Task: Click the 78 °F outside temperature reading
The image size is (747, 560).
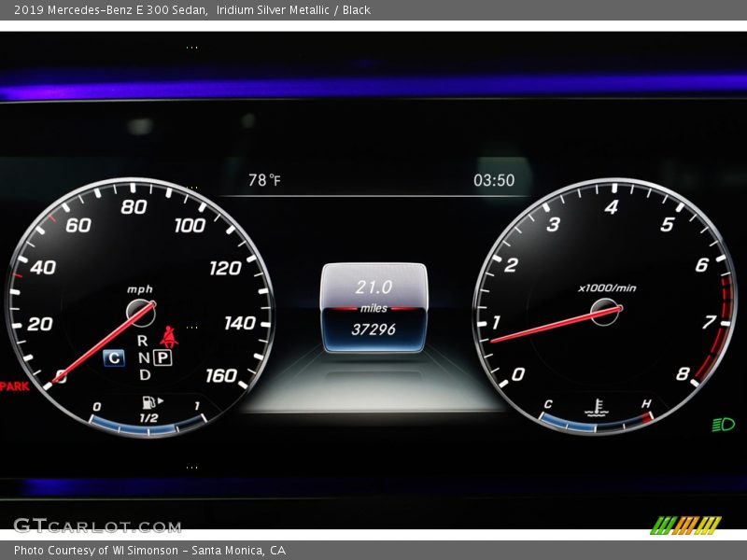Action: click(x=264, y=180)
